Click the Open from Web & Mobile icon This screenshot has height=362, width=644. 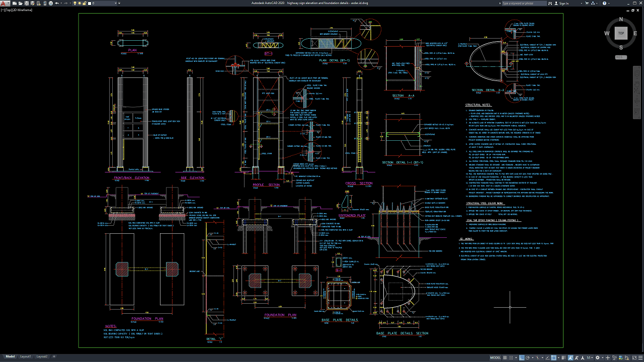(39, 3)
